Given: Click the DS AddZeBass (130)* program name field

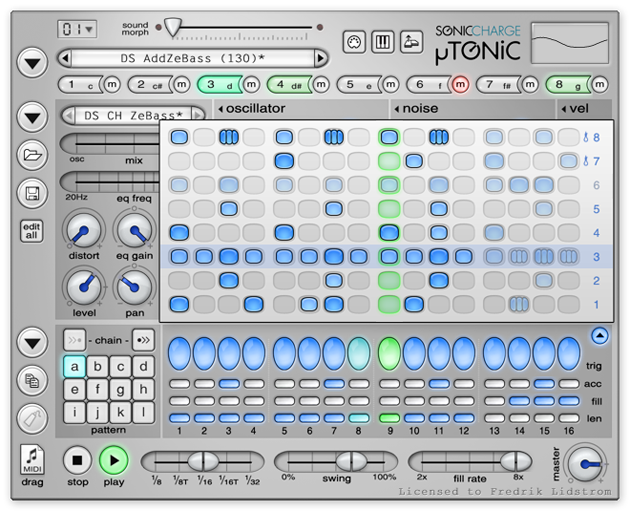Looking at the screenshot, I should [x=193, y=58].
